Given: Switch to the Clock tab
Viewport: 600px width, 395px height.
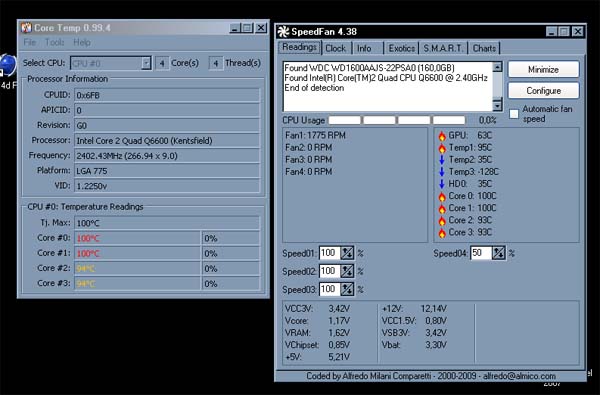Looking at the screenshot, I should (x=336, y=48).
